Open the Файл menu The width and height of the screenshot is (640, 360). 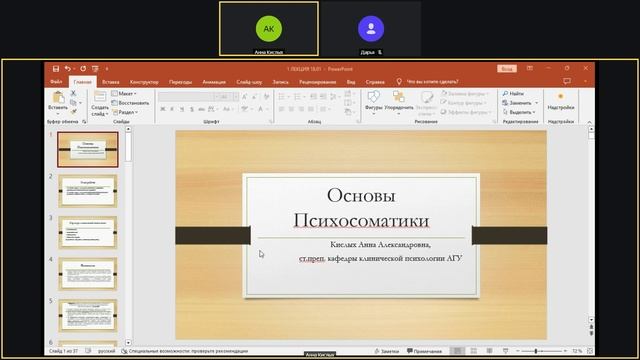[x=56, y=82]
